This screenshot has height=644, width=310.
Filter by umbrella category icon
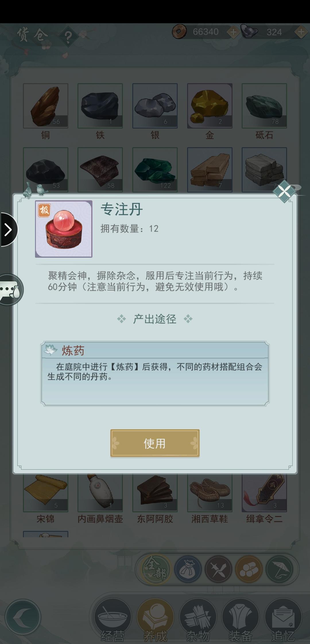[279, 569]
